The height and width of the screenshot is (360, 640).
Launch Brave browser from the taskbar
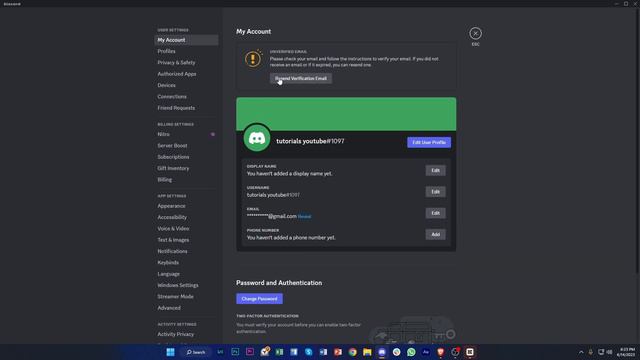click(x=440, y=352)
